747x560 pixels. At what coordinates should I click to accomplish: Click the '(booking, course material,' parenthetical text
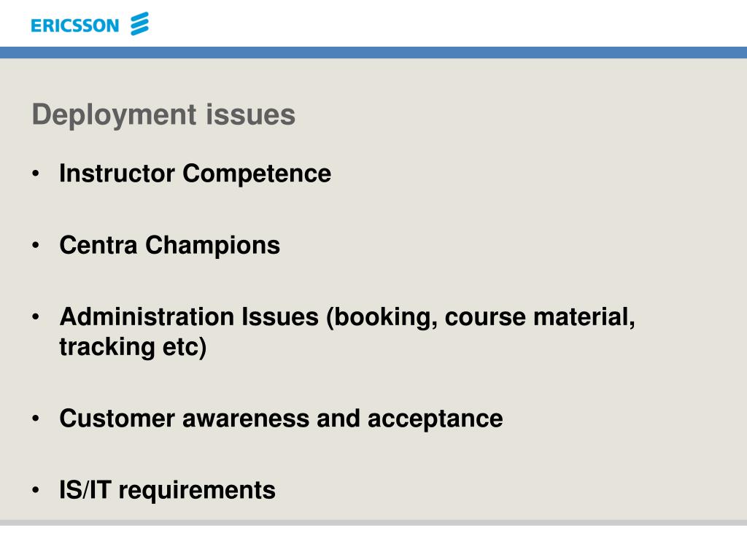tap(481, 318)
